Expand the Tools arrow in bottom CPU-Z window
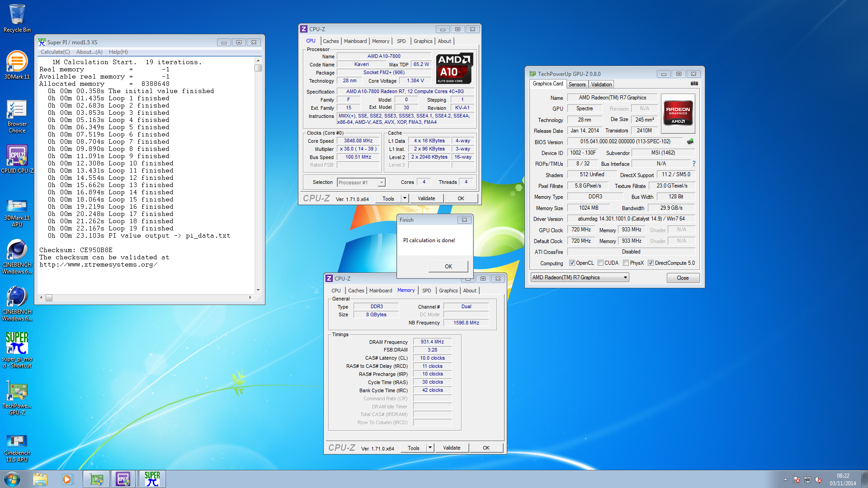868x488 pixels. tap(430, 448)
